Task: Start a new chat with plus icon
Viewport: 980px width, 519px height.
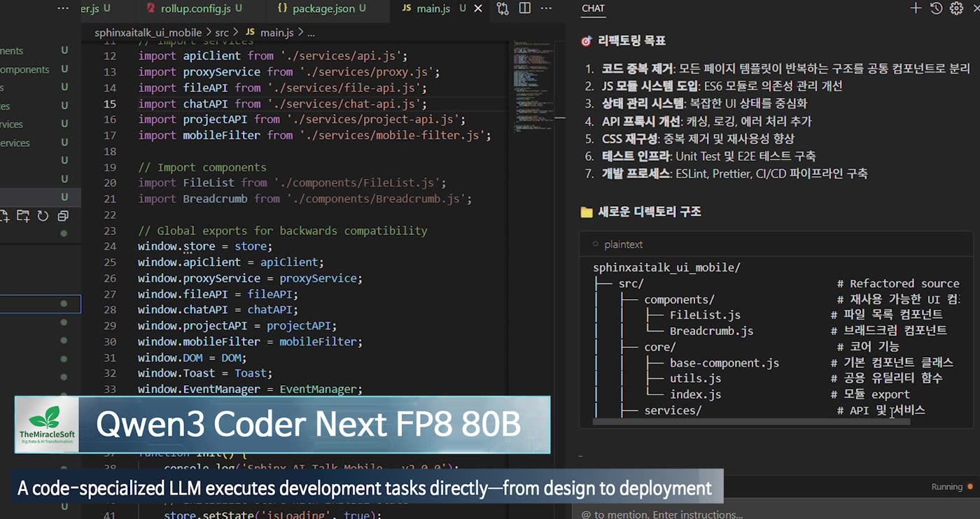Action: pyautogui.click(x=916, y=8)
